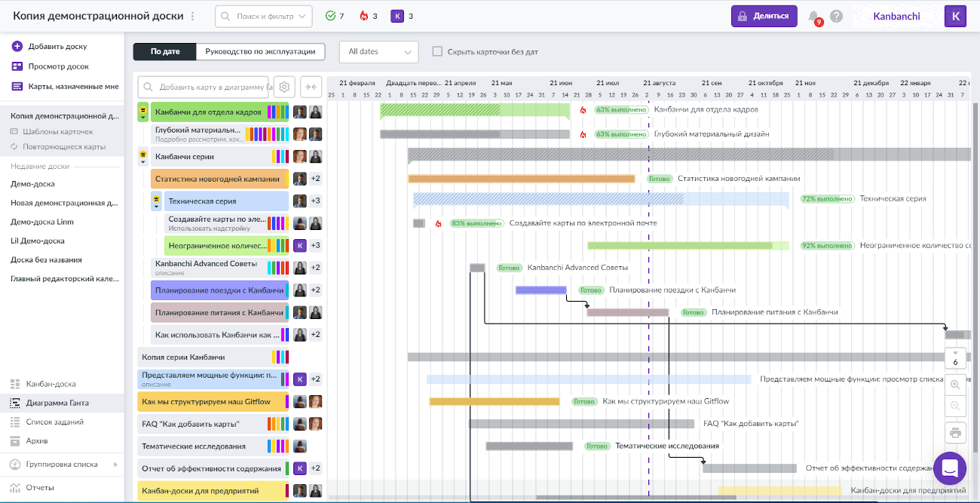Screen dimensions: 980x503
Task: Select the Тематические исследования card row
Action: pyautogui.click(x=213, y=446)
